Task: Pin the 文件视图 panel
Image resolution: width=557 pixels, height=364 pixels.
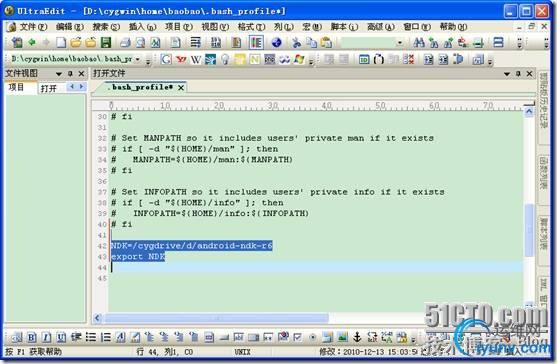Action: click(x=70, y=74)
